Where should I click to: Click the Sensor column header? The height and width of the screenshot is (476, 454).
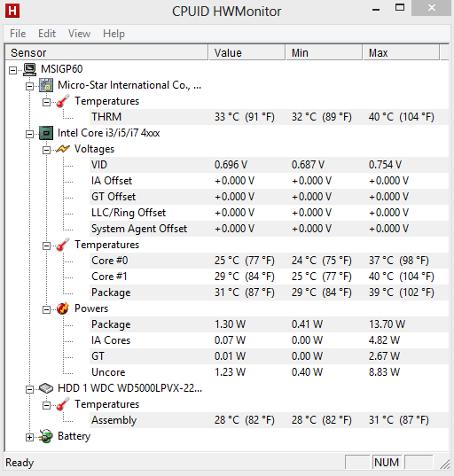106,53
